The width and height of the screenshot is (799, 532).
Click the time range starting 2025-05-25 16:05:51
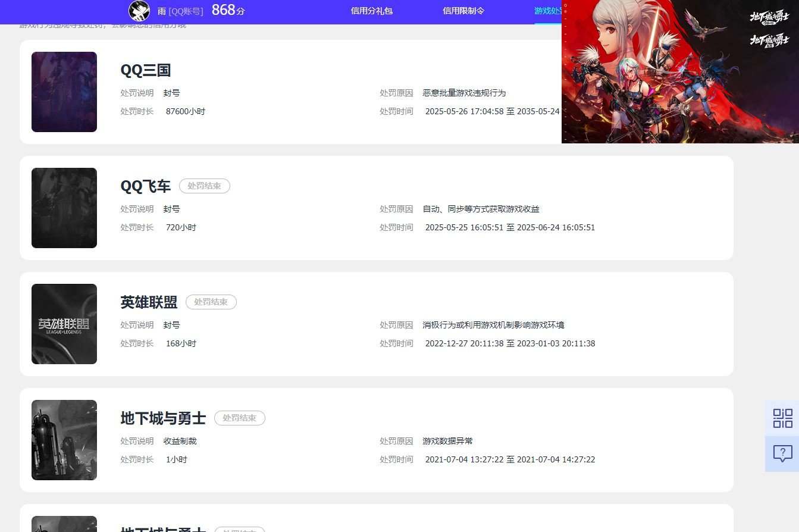click(510, 227)
